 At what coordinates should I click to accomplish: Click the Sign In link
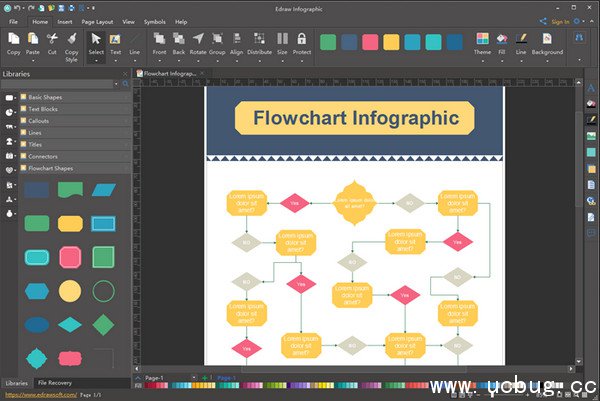(560, 21)
